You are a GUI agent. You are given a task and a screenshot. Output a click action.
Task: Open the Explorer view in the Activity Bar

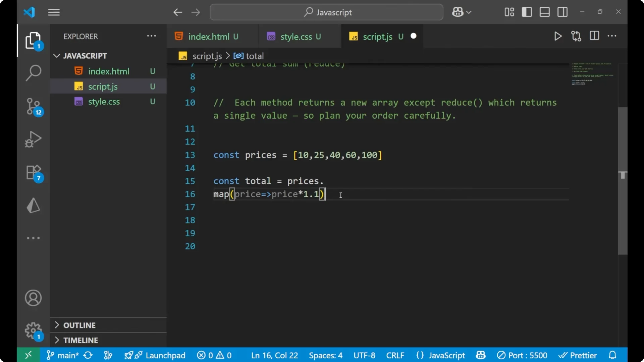point(34,40)
